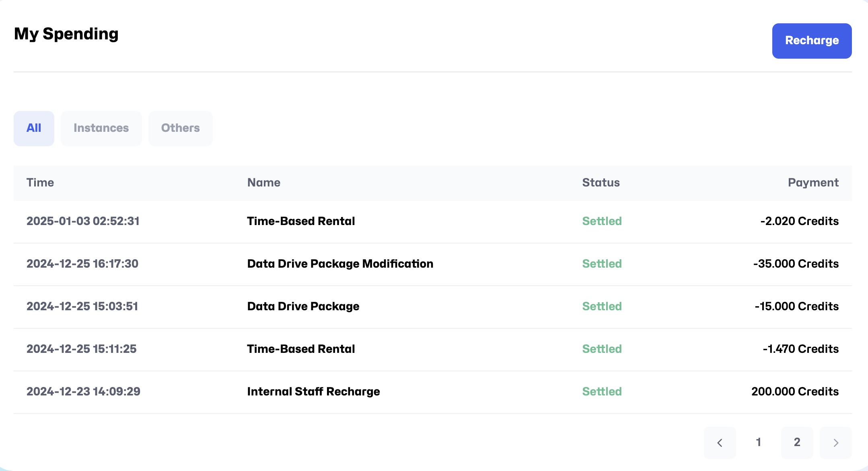868x471 pixels.
Task: Switch to the Instances tab
Action: (x=101, y=128)
